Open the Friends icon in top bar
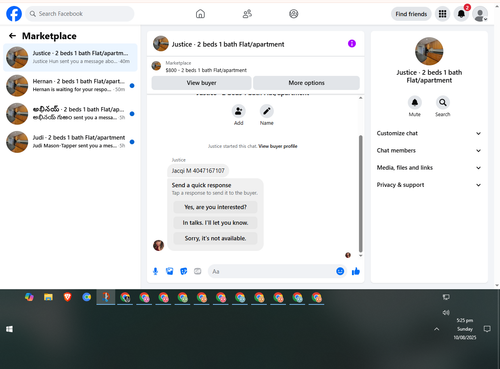 [x=247, y=14]
